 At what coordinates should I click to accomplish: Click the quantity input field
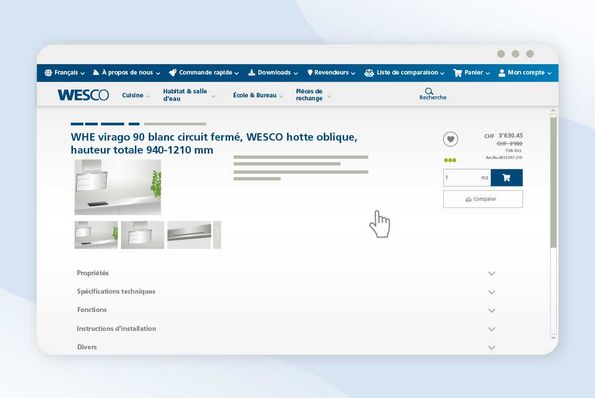click(x=467, y=178)
